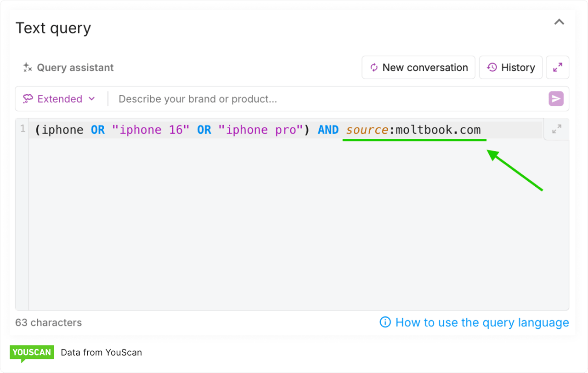Open the conversation History

pyautogui.click(x=510, y=67)
